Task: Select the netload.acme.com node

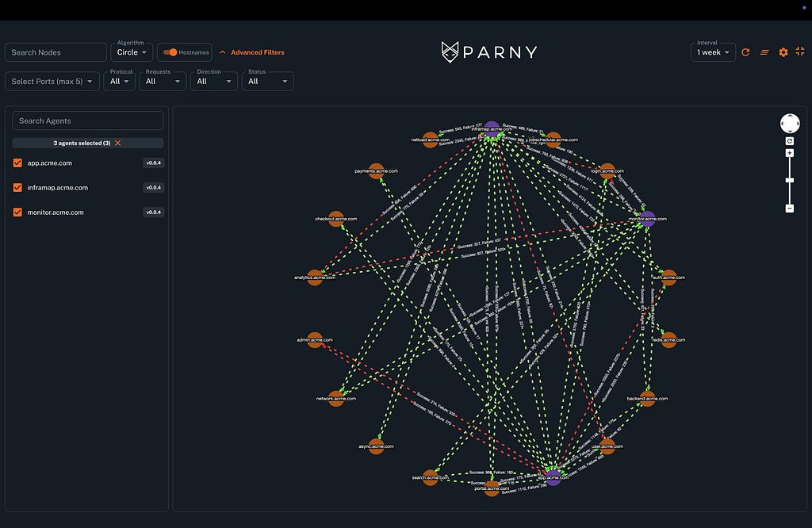Action: 431,140
